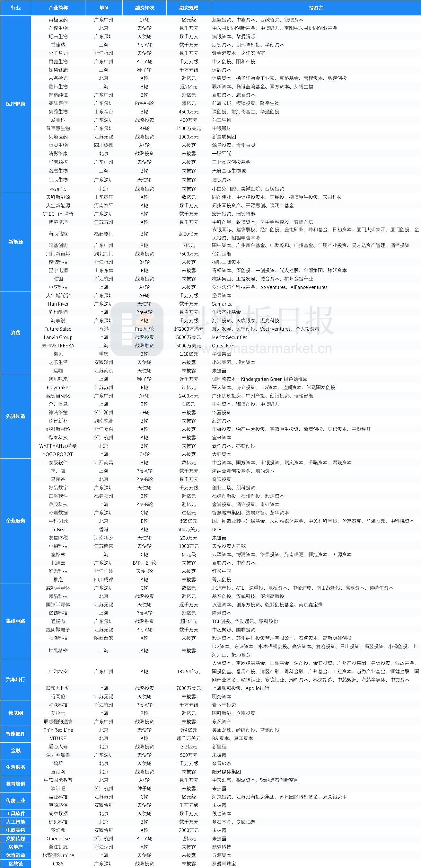The height and width of the screenshot is (868, 421).
Task: Select the 金融 industry cell
Action: (15, 751)
